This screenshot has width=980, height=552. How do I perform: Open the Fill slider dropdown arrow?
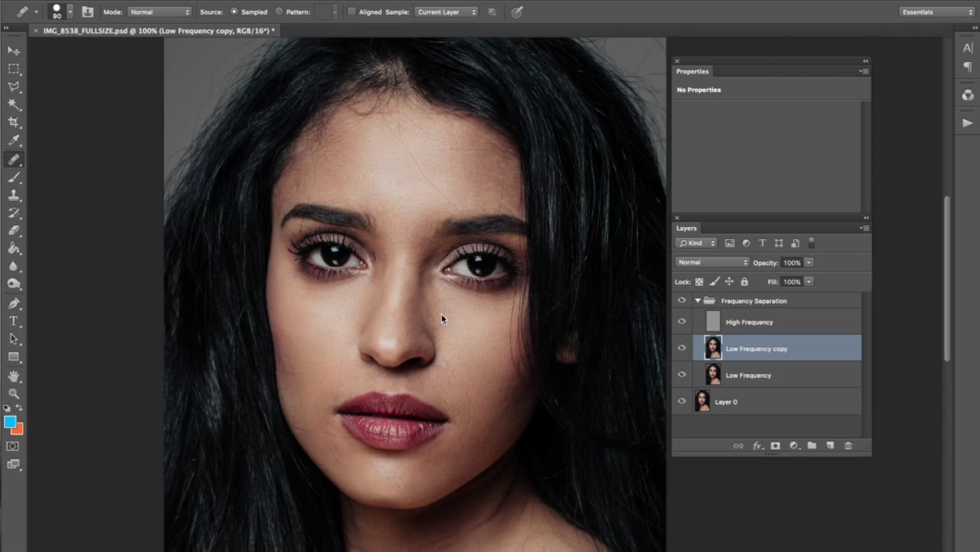click(x=808, y=282)
